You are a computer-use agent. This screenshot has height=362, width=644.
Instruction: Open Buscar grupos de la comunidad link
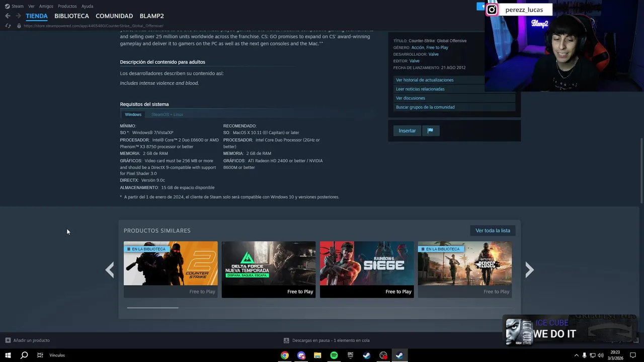click(x=425, y=107)
